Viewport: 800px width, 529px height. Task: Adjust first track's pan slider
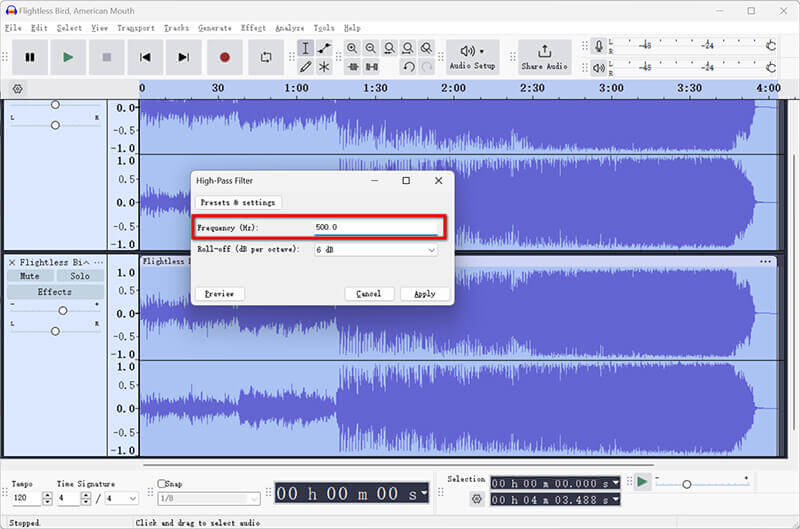coord(55,125)
